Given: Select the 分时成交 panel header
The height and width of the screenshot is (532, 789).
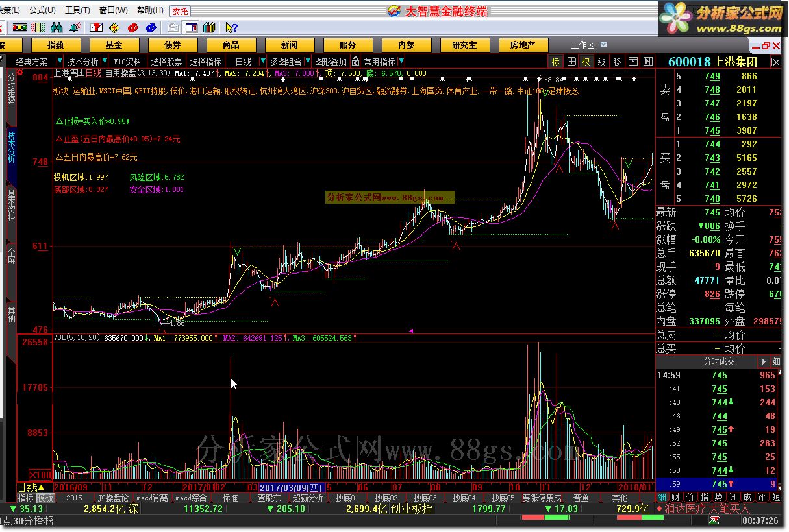Looking at the screenshot, I should [x=719, y=361].
